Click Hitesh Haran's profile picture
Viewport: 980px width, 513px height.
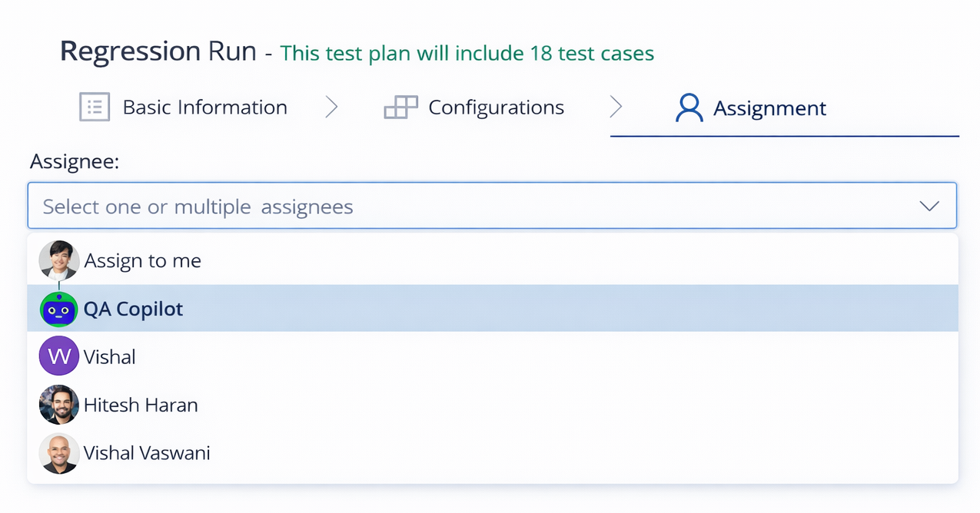[x=59, y=405]
